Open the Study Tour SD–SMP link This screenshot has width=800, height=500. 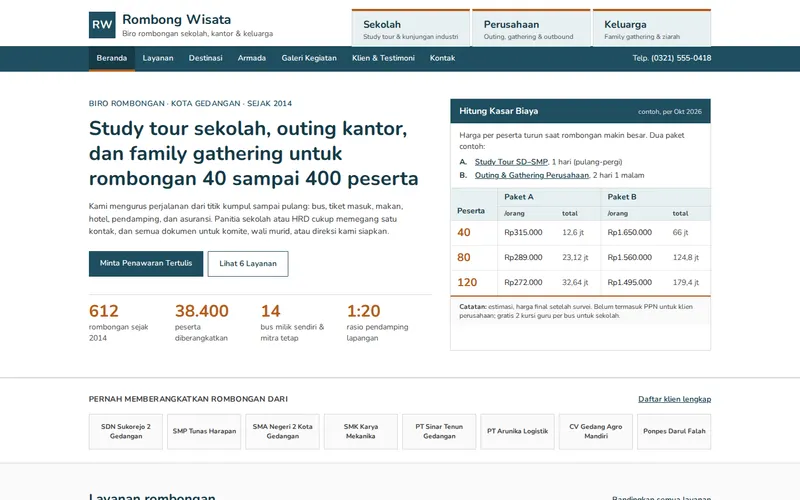click(x=511, y=162)
